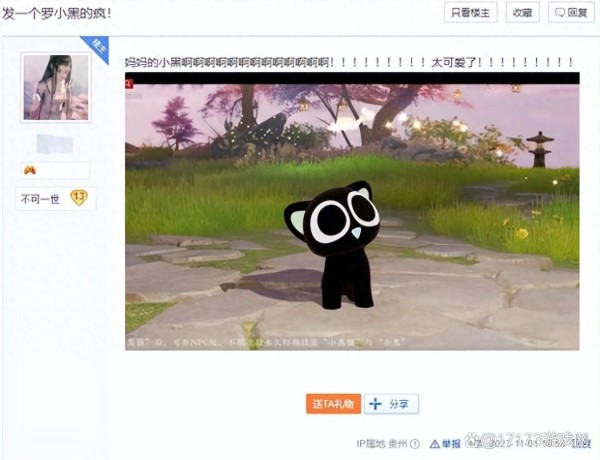Click the 楼主 corner badge
The height and width of the screenshot is (460, 600).
point(99,47)
